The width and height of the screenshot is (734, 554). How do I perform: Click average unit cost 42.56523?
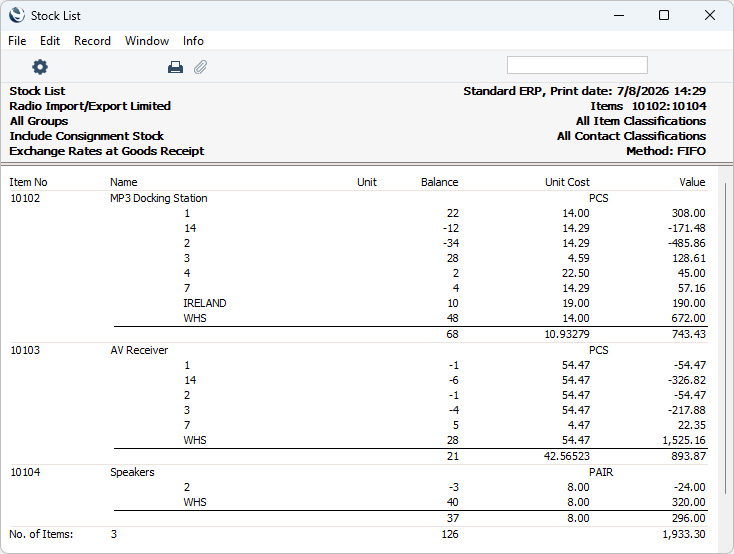[567, 456]
